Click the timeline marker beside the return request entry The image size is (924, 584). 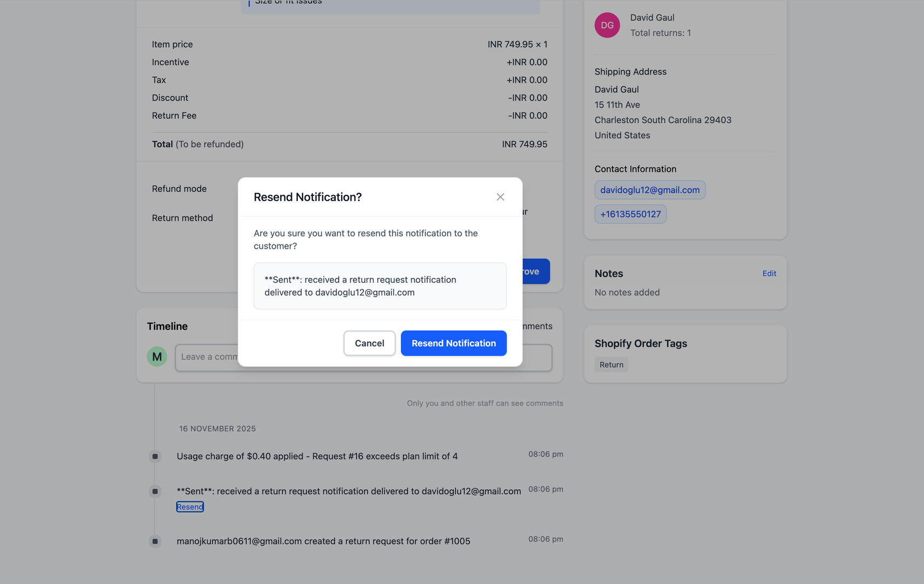pyautogui.click(x=155, y=541)
